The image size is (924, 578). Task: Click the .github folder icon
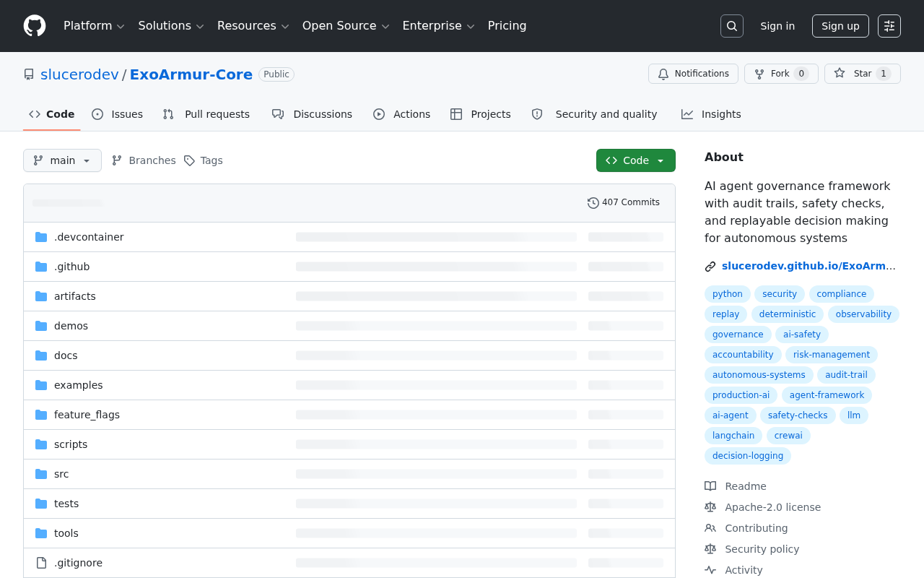41,267
